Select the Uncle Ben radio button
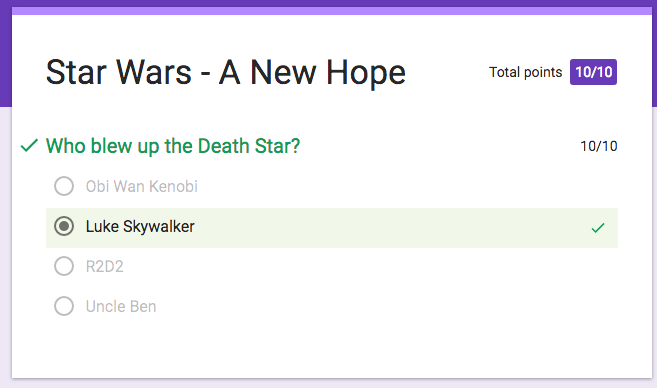The height and width of the screenshot is (388, 657). point(64,306)
